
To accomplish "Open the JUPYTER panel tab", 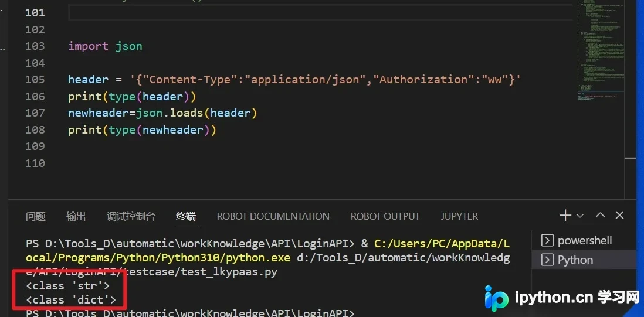I will (x=459, y=216).
